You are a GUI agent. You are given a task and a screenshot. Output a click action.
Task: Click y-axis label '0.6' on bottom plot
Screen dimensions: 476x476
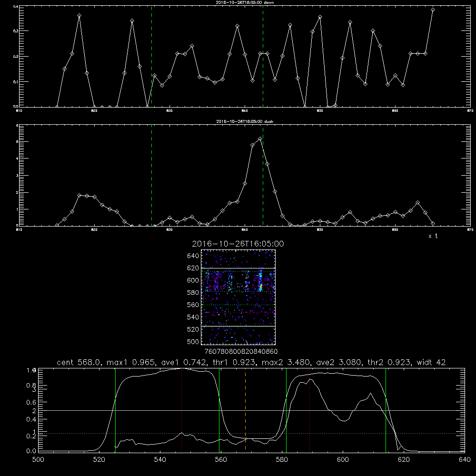(x=31, y=403)
